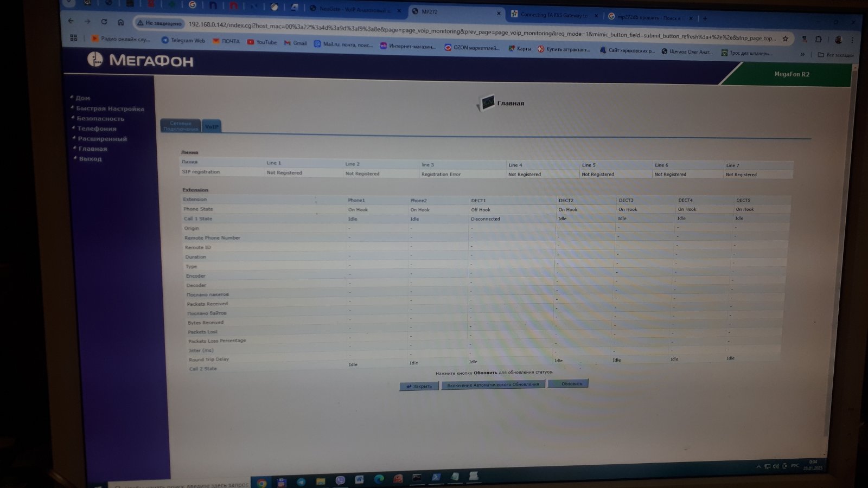The image size is (868, 488).
Task: Close the MP272 browser tab
Action: click(x=499, y=13)
